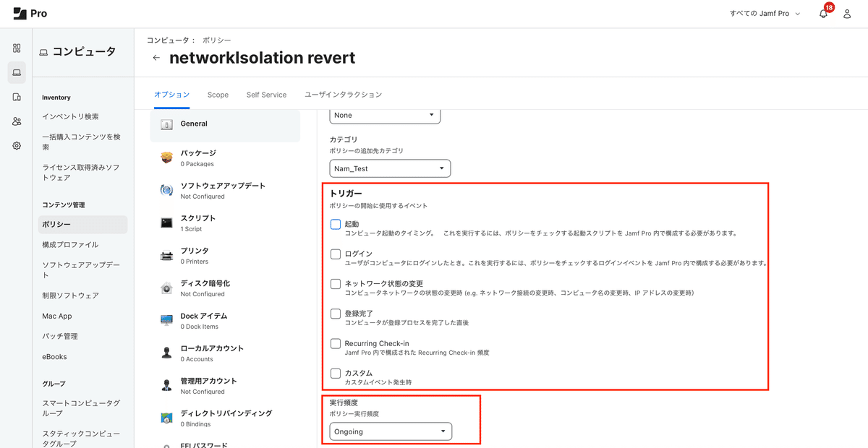
Task: Click the ディレクトリバインディング icon
Action: point(166,418)
